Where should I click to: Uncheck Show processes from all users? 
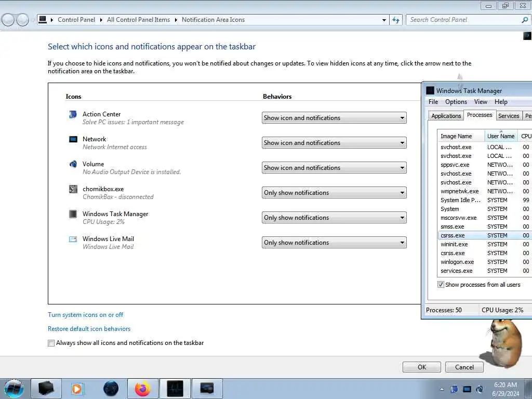pos(441,285)
